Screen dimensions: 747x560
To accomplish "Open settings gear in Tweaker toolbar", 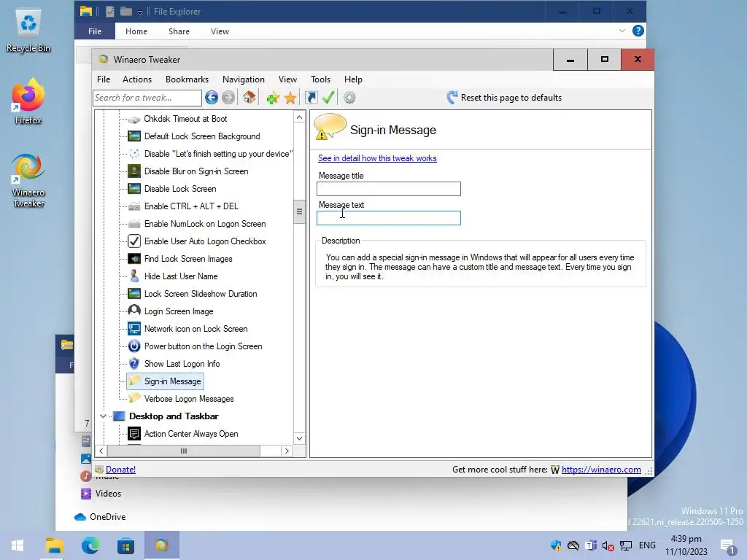I will (349, 98).
